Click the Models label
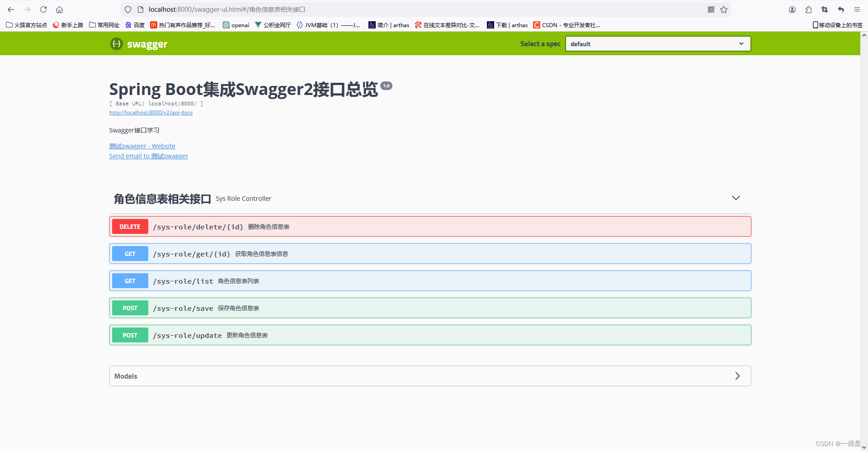This screenshot has height=451, width=868. [126, 376]
